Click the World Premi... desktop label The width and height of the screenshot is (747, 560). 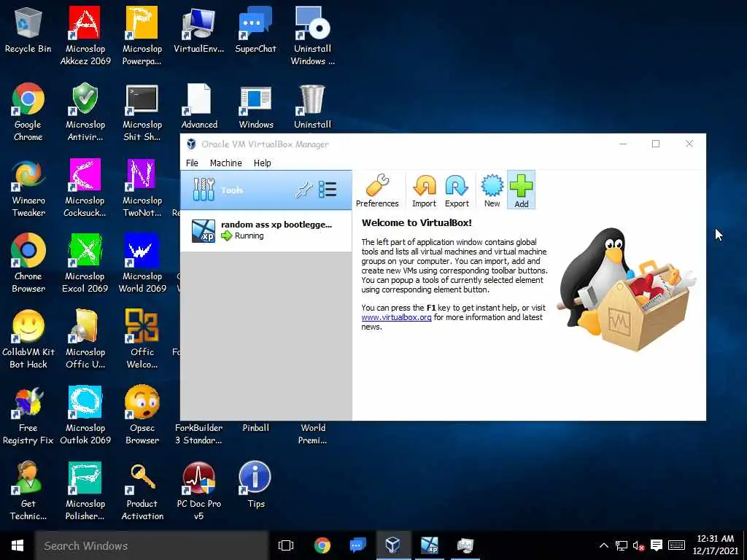click(x=312, y=434)
